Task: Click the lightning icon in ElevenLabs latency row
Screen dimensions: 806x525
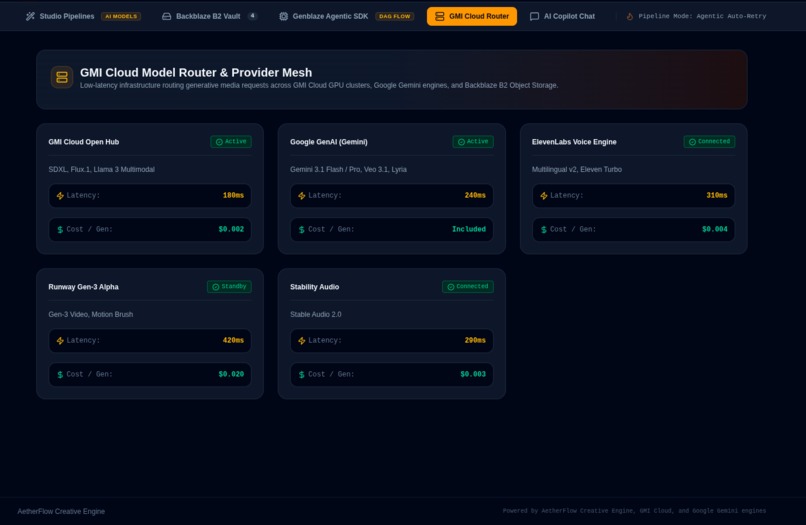Action: (x=544, y=196)
